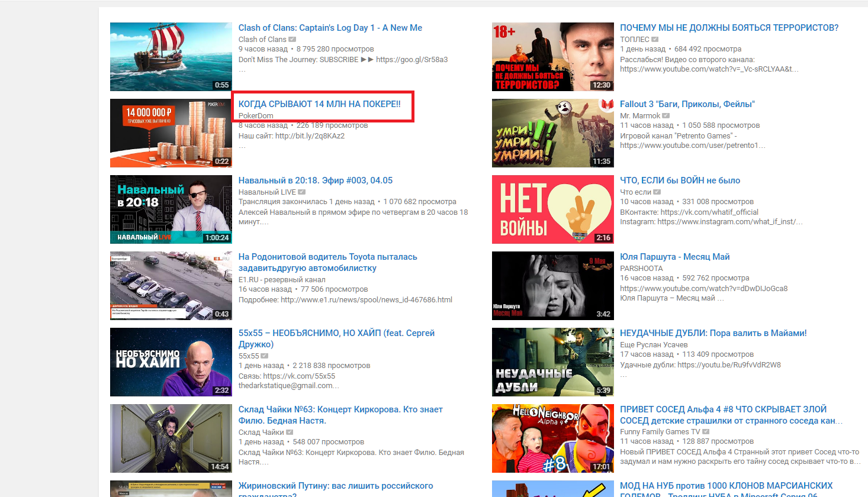Screen dimensions: 868x497
Task: Go to the PARSHOOTA channel page
Action: pyautogui.click(x=641, y=269)
